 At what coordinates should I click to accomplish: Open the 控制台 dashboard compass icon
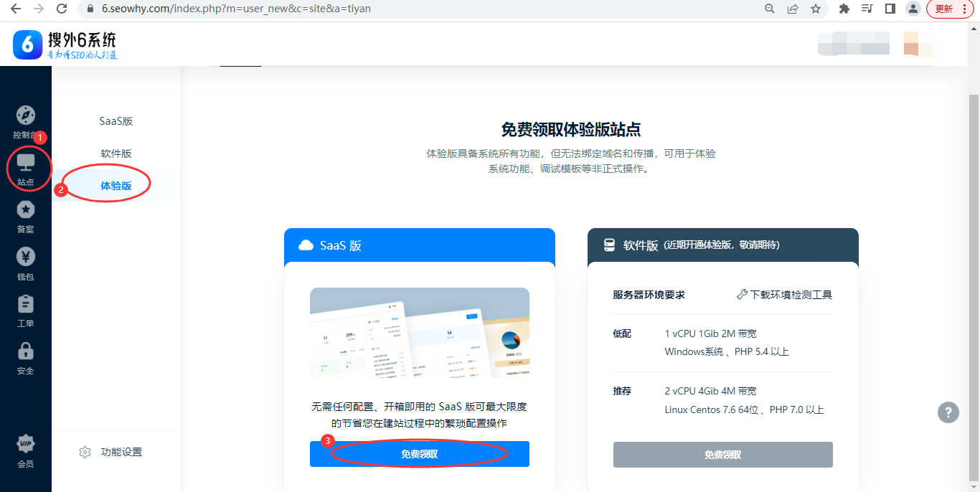(x=26, y=116)
